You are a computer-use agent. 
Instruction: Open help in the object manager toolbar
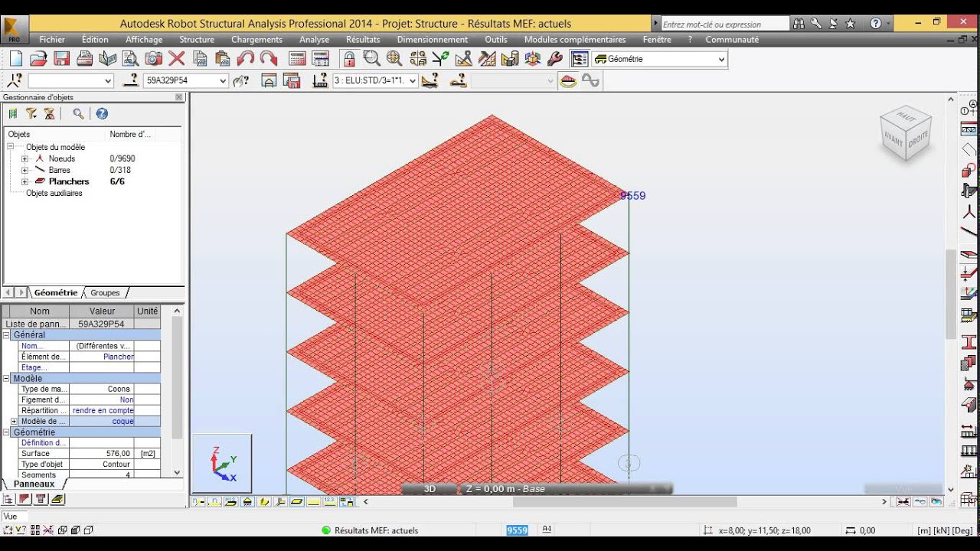click(102, 113)
